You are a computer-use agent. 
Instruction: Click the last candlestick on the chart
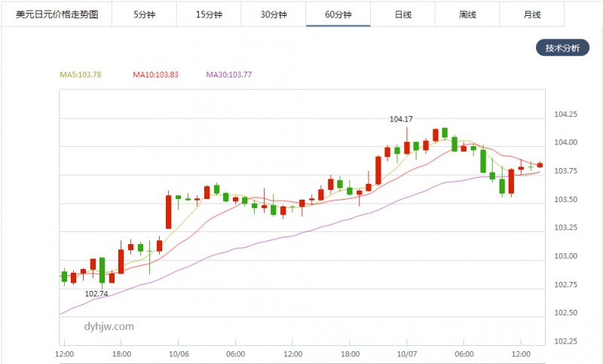pos(540,165)
